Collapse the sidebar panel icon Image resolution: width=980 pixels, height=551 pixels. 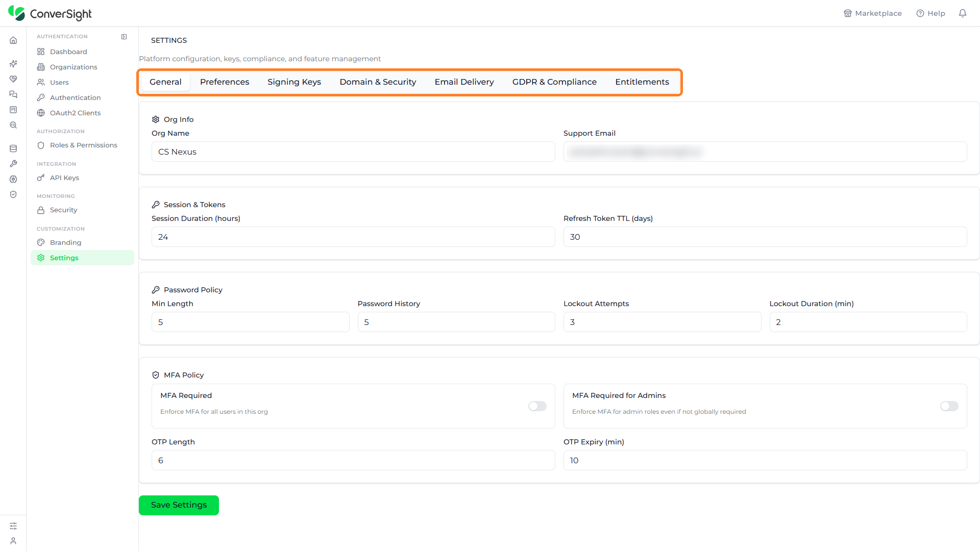click(124, 37)
